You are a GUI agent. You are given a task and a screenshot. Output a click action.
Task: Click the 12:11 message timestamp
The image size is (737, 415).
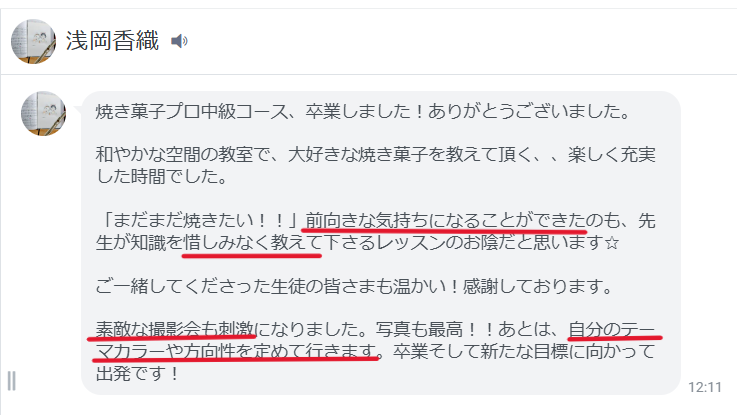pyautogui.click(x=705, y=387)
